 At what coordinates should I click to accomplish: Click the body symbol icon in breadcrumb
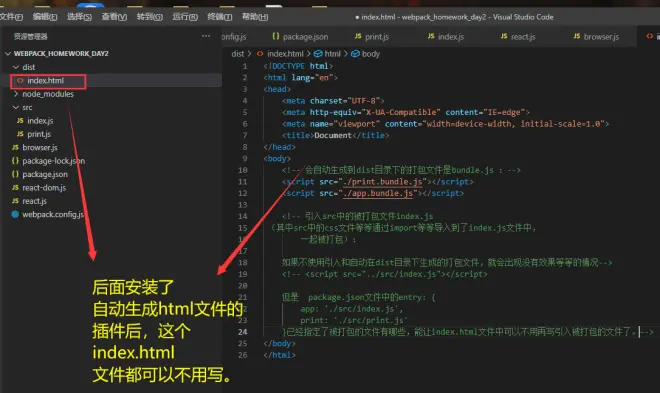(356, 54)
